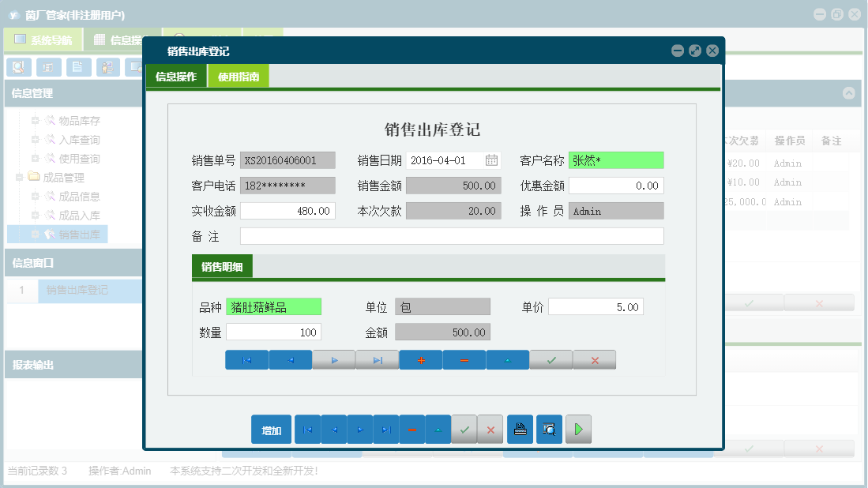Select the document search icon in the left toolbar

click(x=18, y=67)
